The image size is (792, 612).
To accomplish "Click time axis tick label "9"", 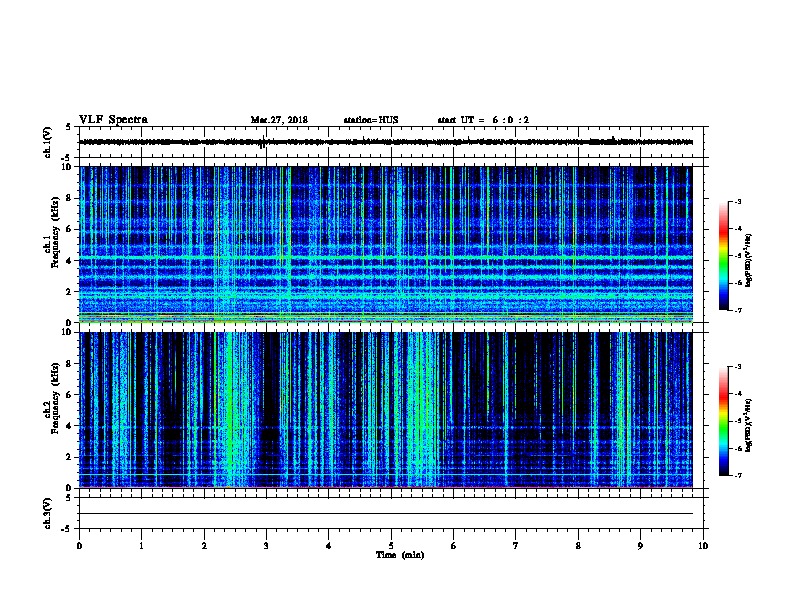I will pyautogui.click(x=640, y=546).
